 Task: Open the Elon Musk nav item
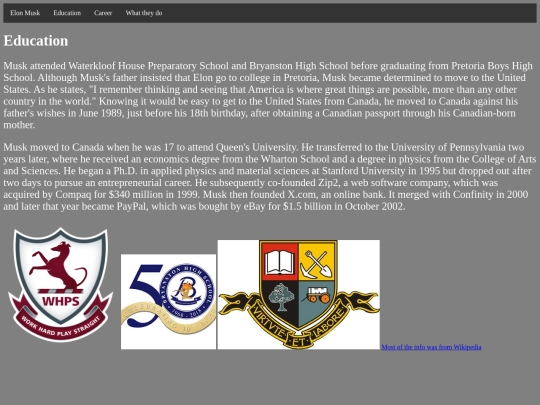coord(25,13)
